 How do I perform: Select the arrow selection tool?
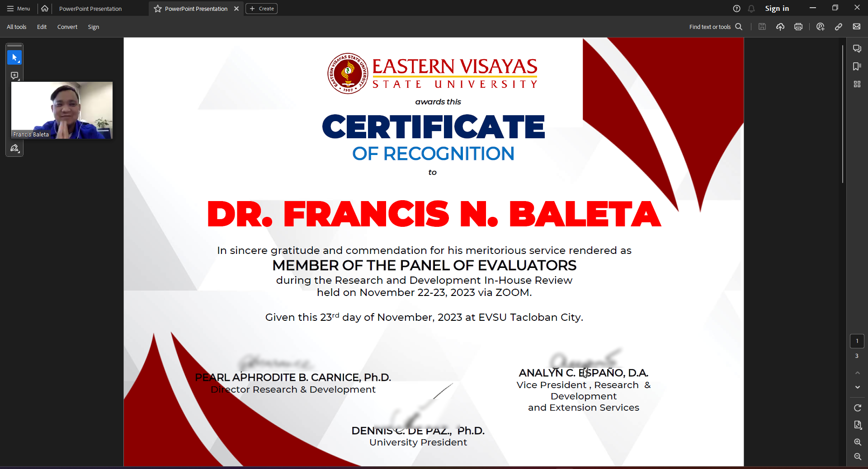click(14, 58)
